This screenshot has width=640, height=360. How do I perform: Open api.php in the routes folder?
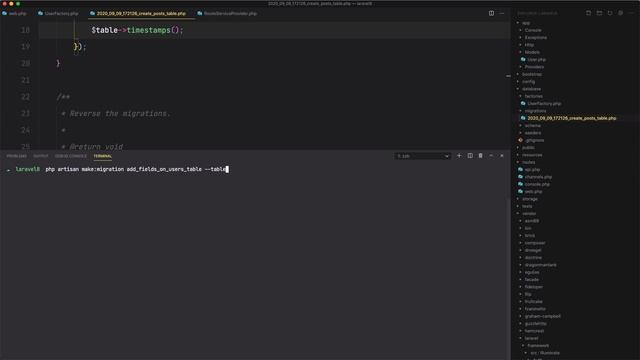[x=532, y=170]
